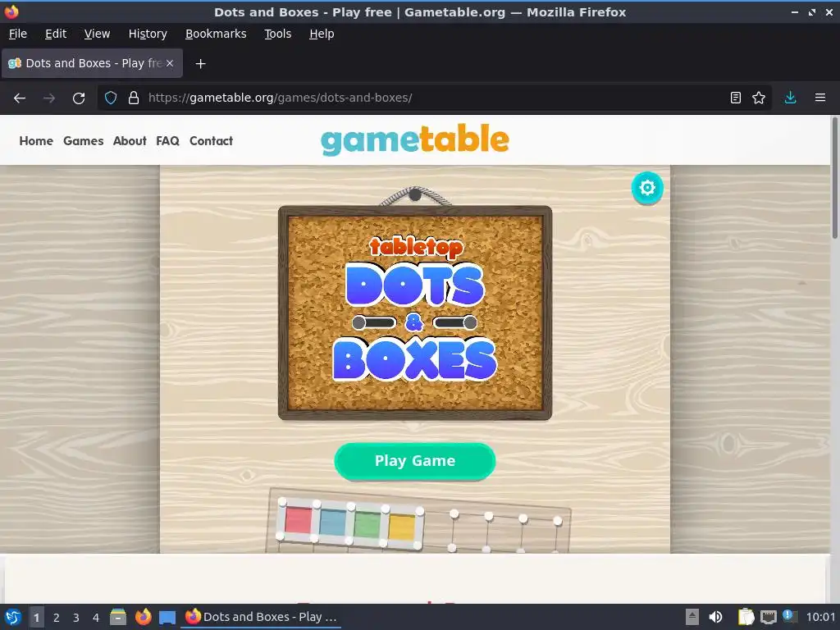Open the Edit menu

tap(56, 34)
